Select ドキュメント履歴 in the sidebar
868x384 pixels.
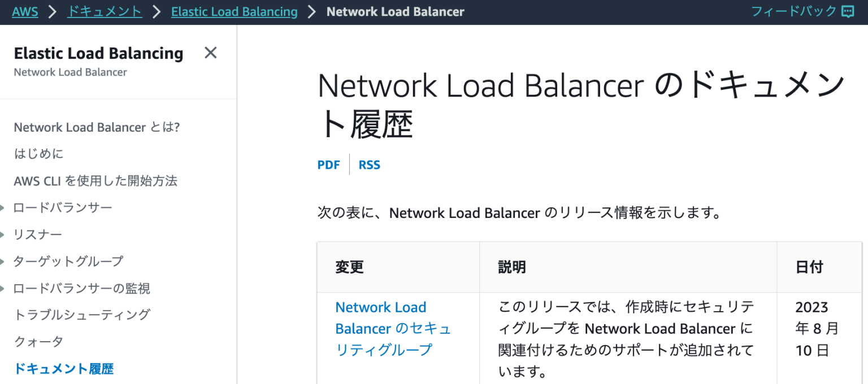pyautogui.click(x=63, y=369)
